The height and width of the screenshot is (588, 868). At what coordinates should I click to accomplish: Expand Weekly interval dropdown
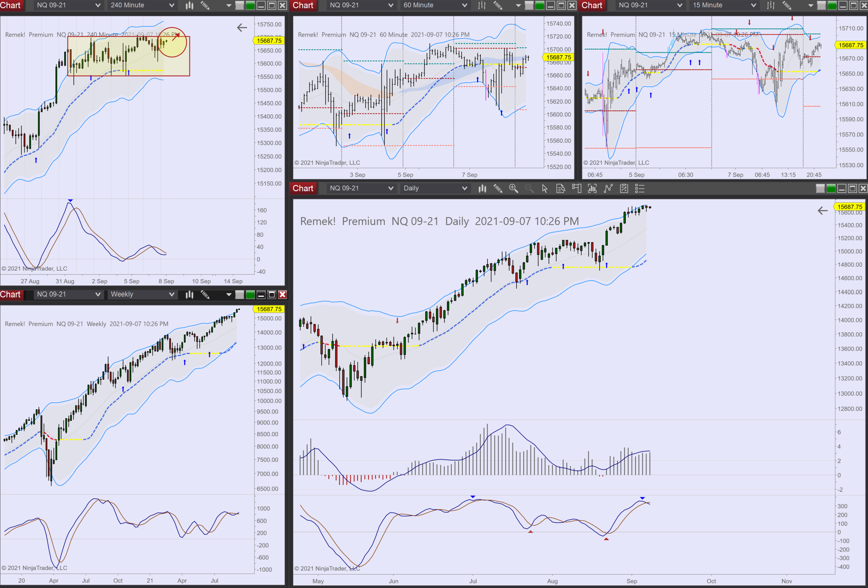pos(142,295)
